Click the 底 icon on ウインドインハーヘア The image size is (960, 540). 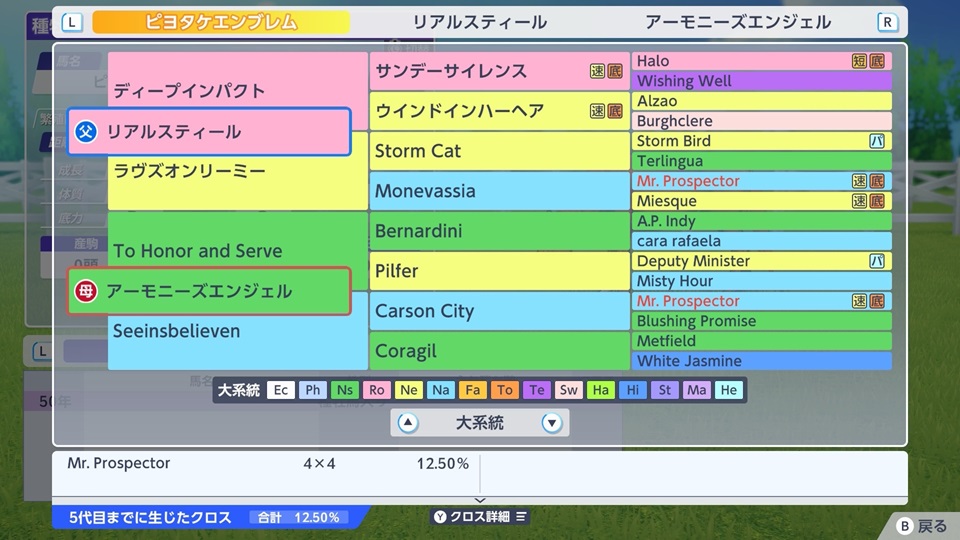click(x=615, y=111)
